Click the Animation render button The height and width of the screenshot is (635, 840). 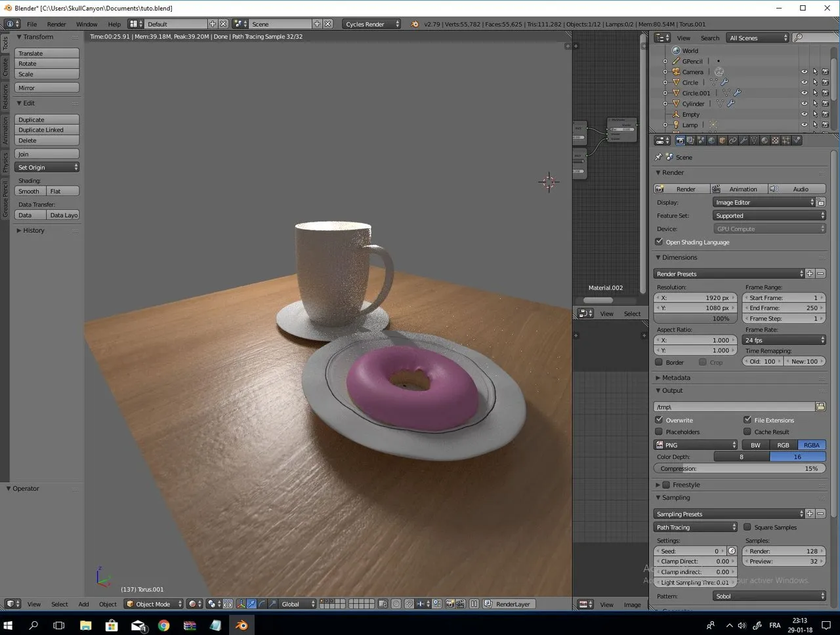[x=738, y=189]
